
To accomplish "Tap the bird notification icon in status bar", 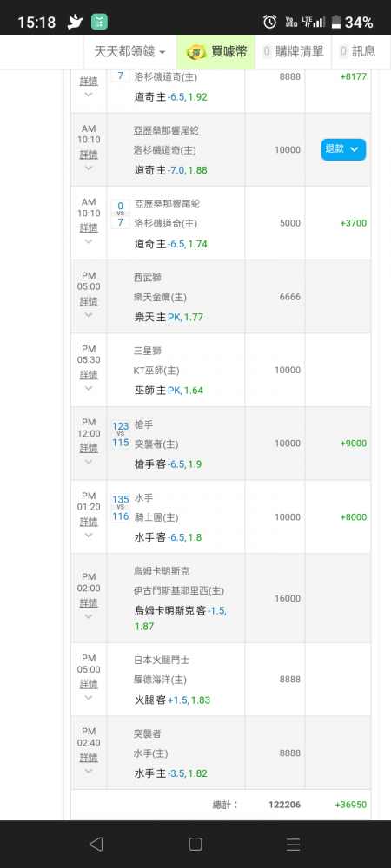I will coord(75,23).
